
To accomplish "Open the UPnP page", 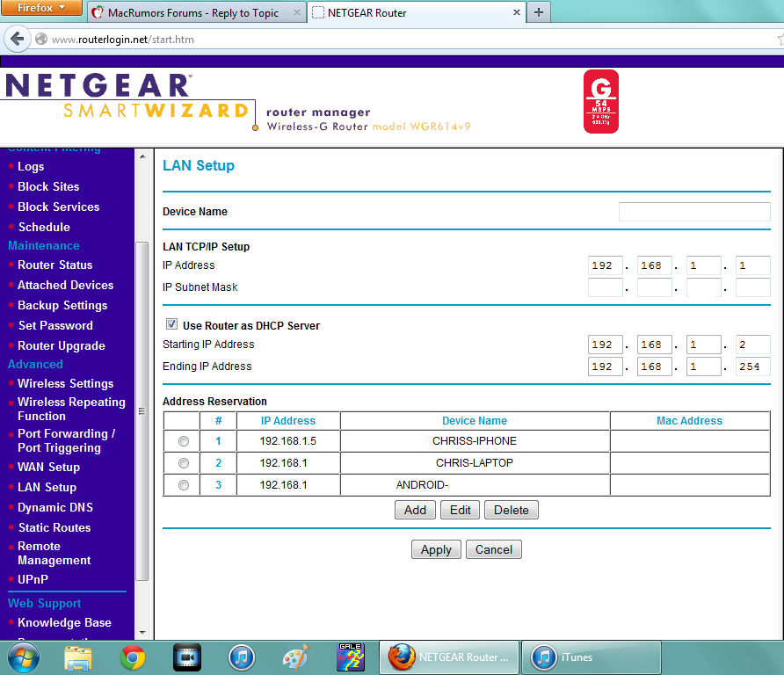I will tap(33, 579).
